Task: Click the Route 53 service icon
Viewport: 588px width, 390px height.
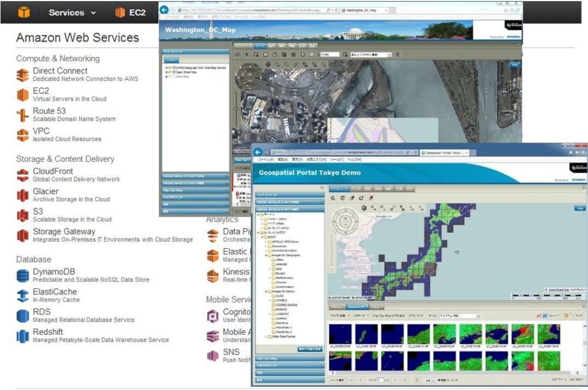Action: 22,115
